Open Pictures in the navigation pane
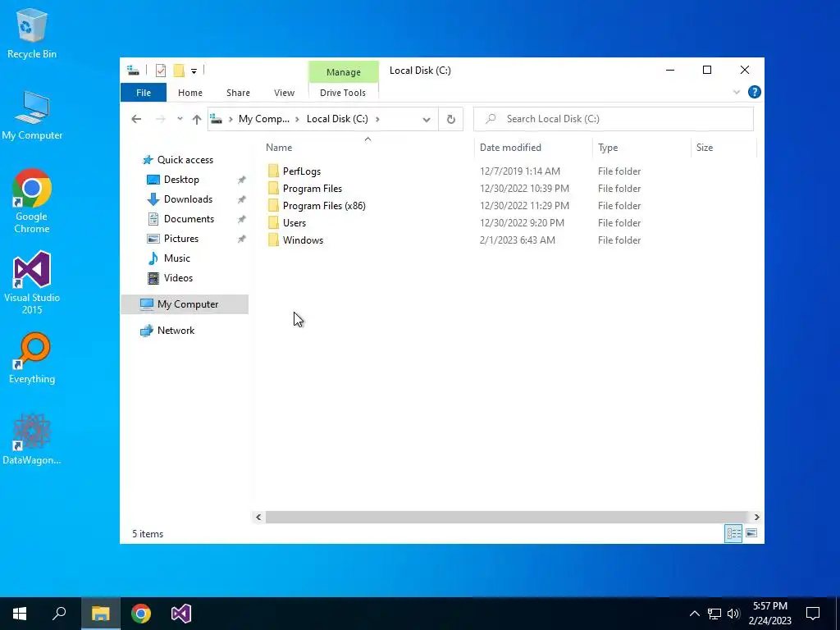Viewport: 840px width, 630px height. pos(181,239)
